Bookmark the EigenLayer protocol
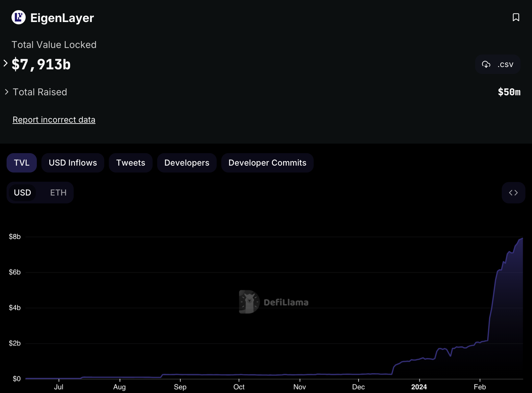 516,17
